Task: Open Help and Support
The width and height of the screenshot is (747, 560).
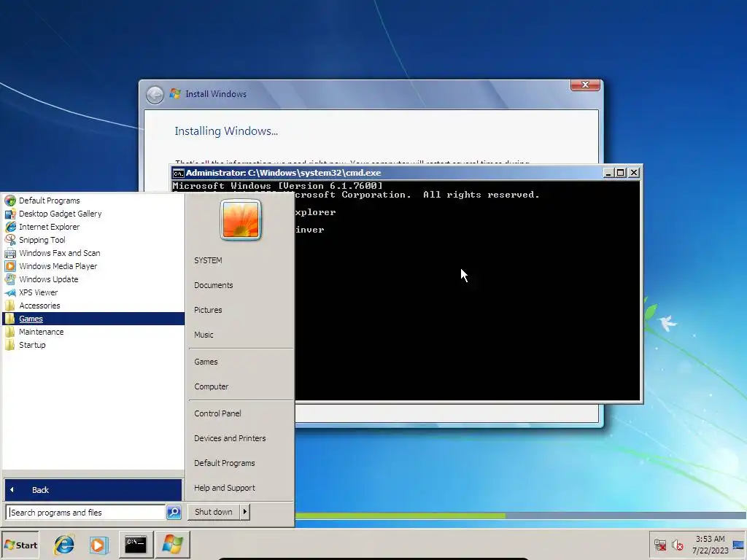Action: coord(225,488)
